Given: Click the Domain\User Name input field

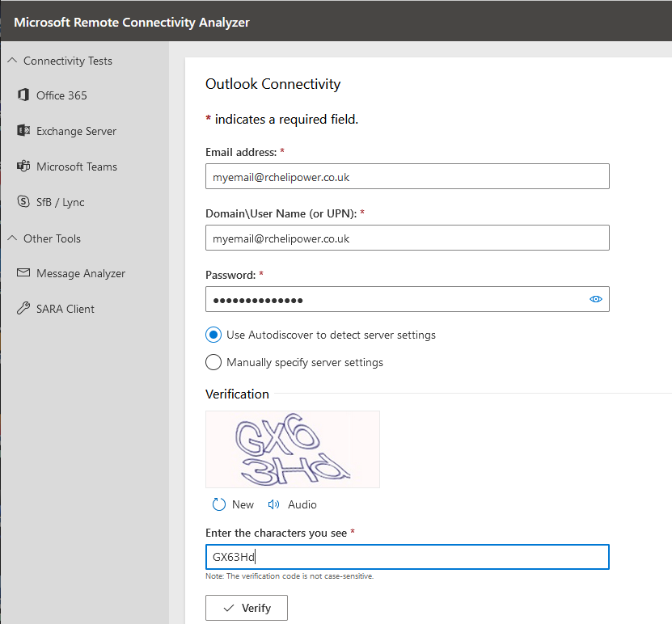Looking at the screenshot, I should [407, 238].
